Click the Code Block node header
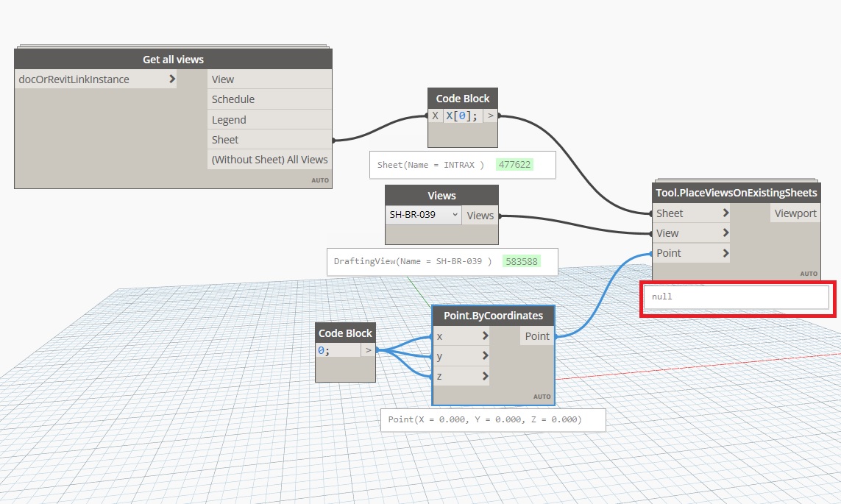The height and width of the screenshot is (504, 841). tap(462, 97)
